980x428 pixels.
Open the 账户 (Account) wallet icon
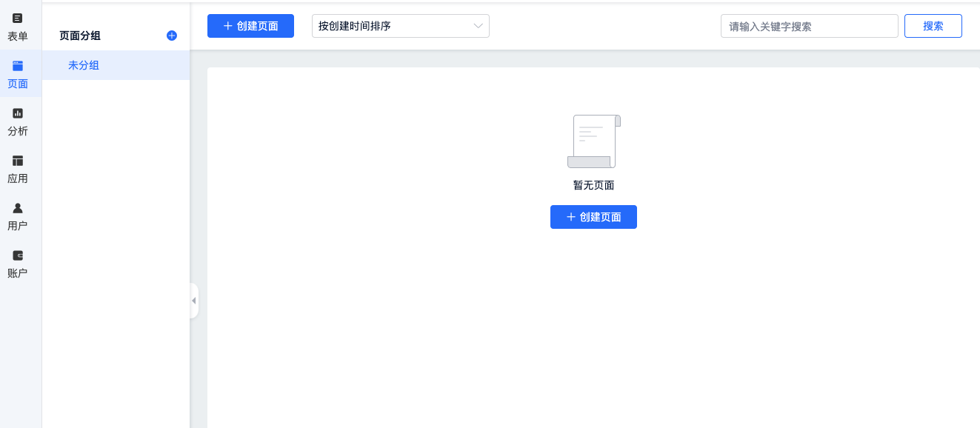point(18,255)
